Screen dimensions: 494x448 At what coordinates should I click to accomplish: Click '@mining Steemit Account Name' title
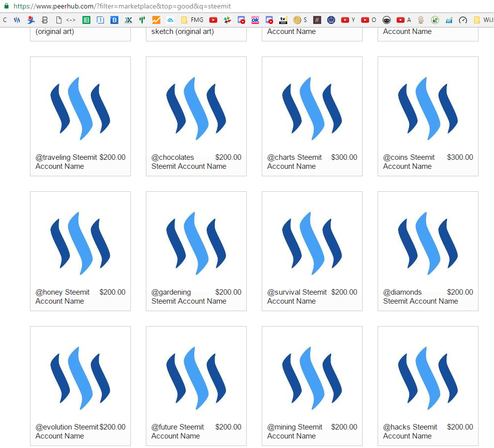295,432
